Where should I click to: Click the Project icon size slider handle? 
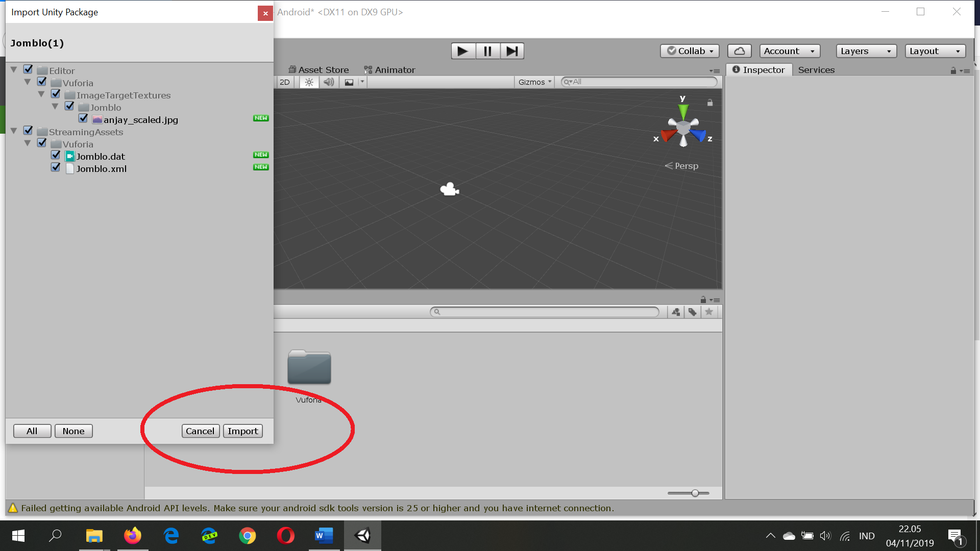tap(695, 493)
